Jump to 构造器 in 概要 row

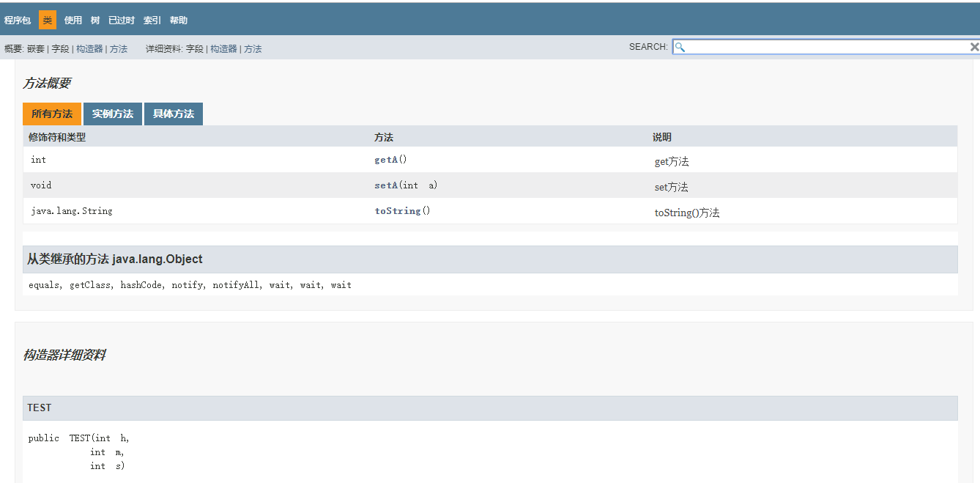pos(89,48)
